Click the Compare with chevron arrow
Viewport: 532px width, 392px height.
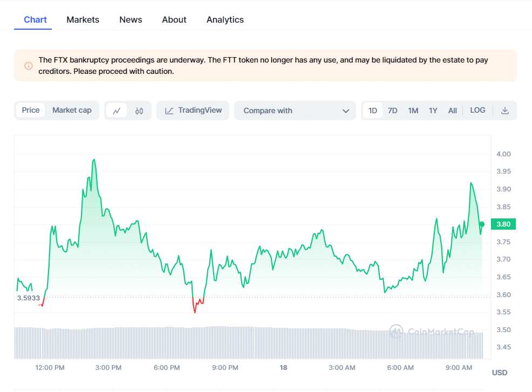tap(346, 111)
